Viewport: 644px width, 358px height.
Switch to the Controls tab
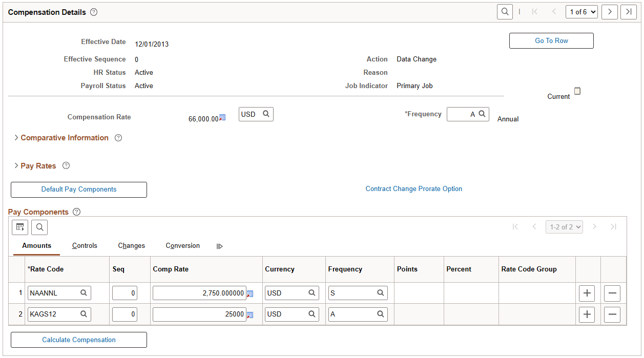coord(85,245)
